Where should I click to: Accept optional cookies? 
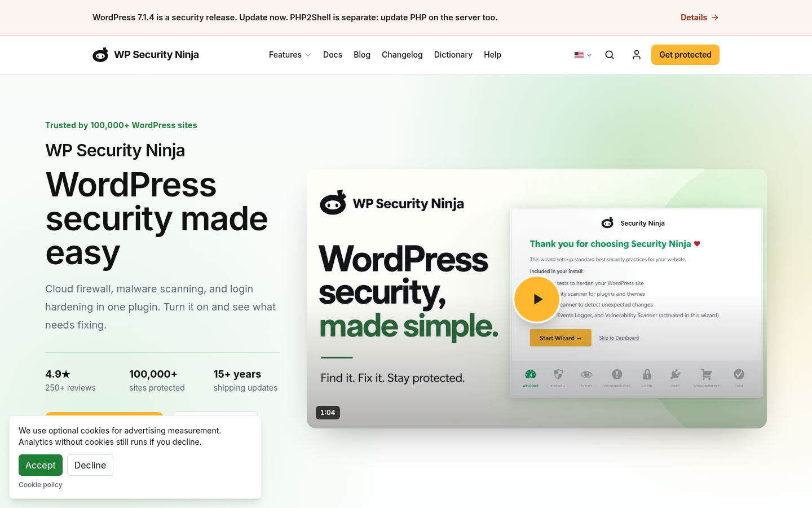pos(41,465)
